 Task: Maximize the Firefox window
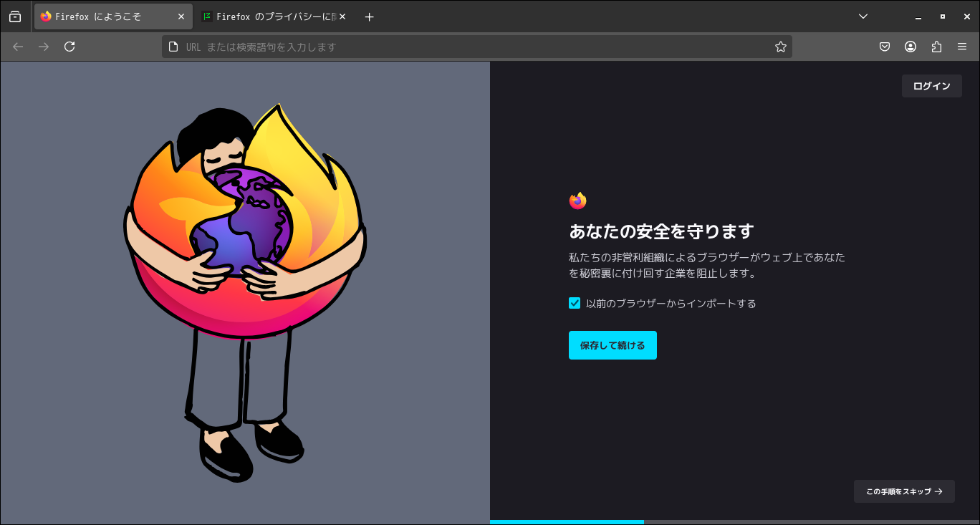[943, 16]
